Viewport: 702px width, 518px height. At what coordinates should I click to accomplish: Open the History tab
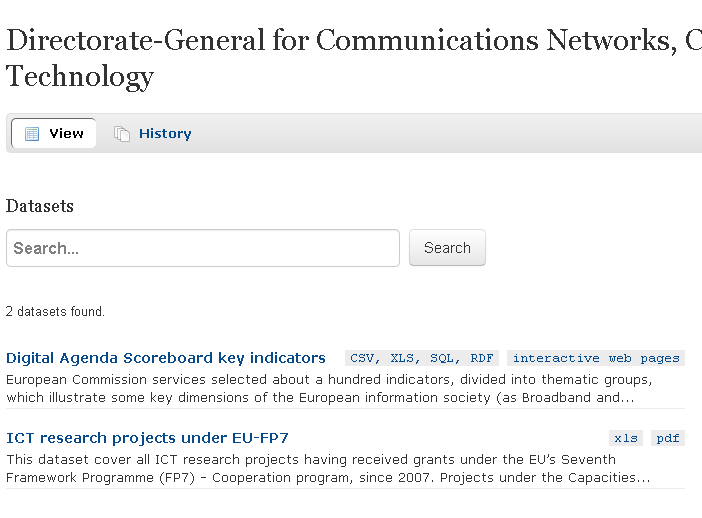click(164, 134)
